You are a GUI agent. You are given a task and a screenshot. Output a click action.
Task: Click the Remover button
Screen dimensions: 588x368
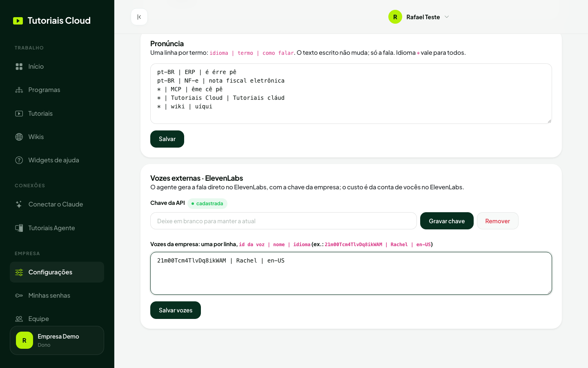[x=497, y=221]
